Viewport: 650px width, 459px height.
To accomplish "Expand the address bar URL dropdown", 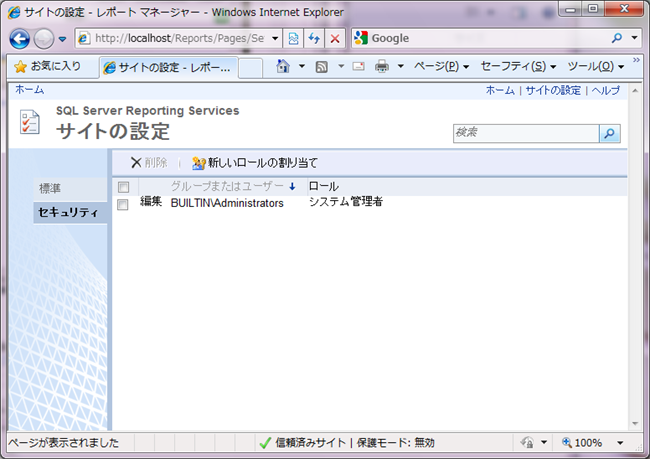I will pos(275,39).
